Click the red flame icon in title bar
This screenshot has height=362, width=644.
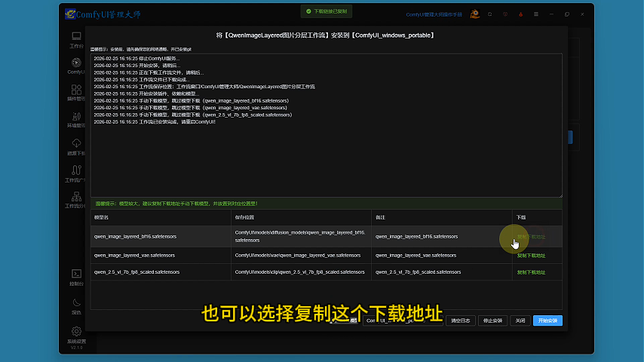tap(521, 14)
